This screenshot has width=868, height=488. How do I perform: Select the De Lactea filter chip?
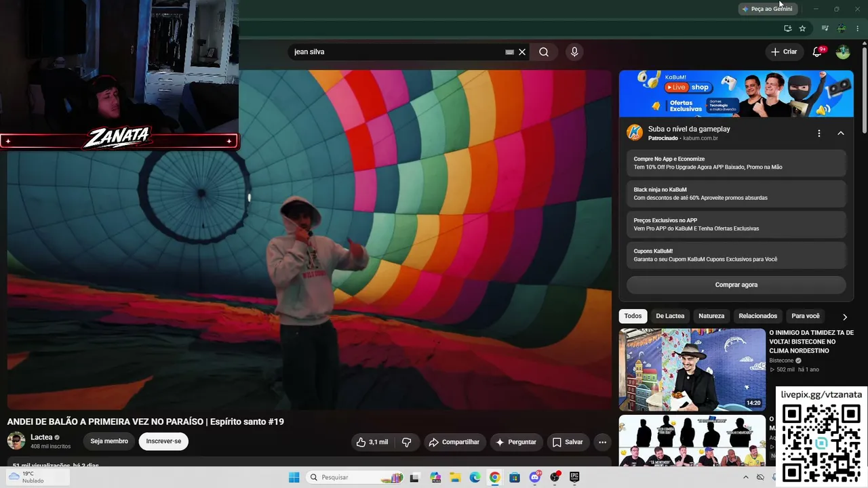pyautogui.click(x=670, y=316)
